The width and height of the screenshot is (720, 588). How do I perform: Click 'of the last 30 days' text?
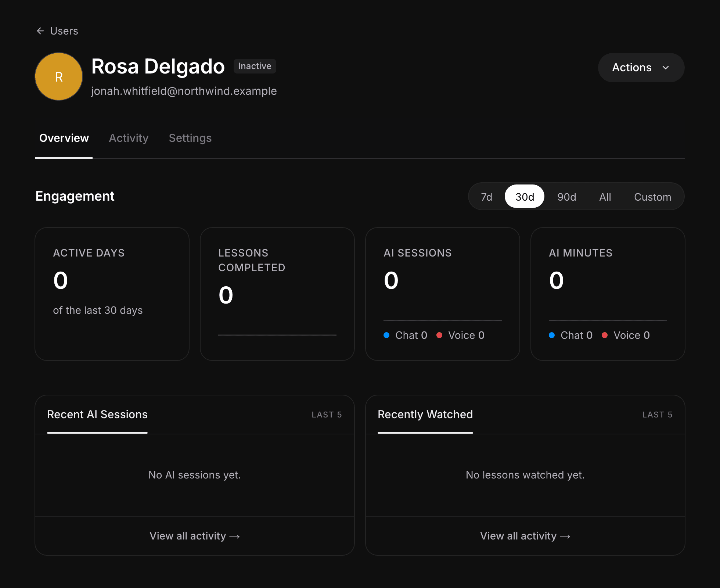(x=98, y=310)
